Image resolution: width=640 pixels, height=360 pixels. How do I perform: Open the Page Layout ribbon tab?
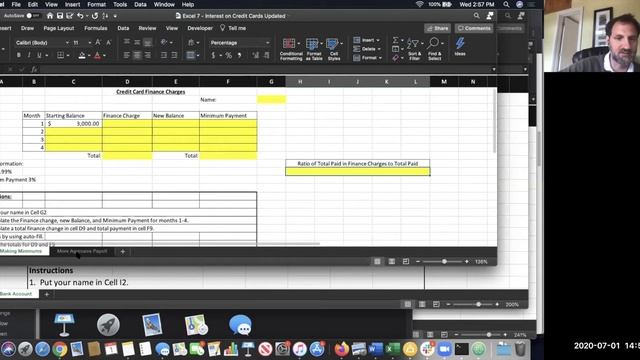click(x=59, y=28)
